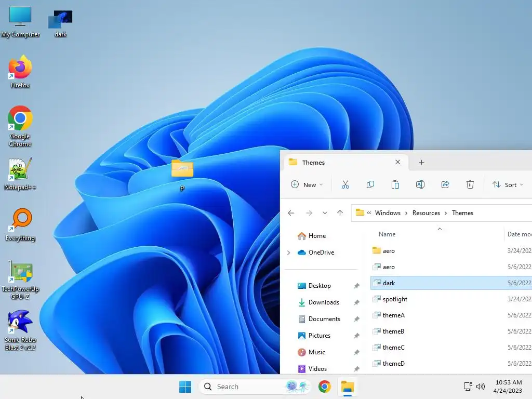Viewport: 532px width, 399px height.
Task: Select the dark theme desktop icon
Action: point(60,23)
